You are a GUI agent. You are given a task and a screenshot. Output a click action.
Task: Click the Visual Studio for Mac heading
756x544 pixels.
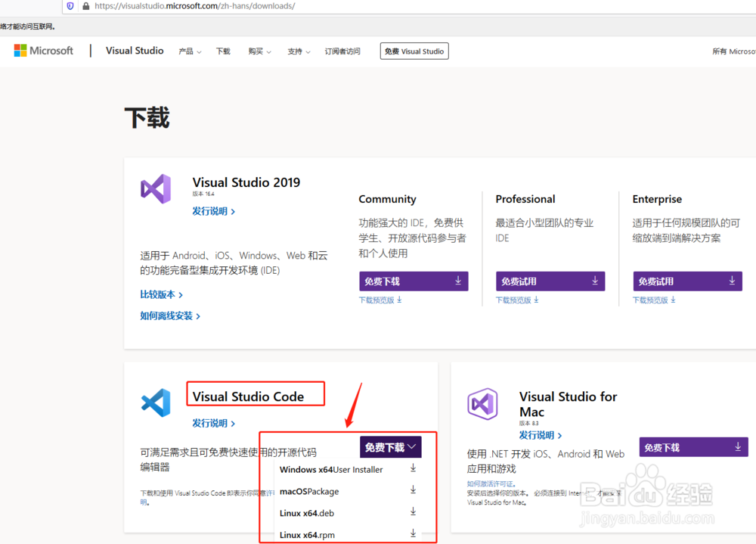[x=568, y=404]
